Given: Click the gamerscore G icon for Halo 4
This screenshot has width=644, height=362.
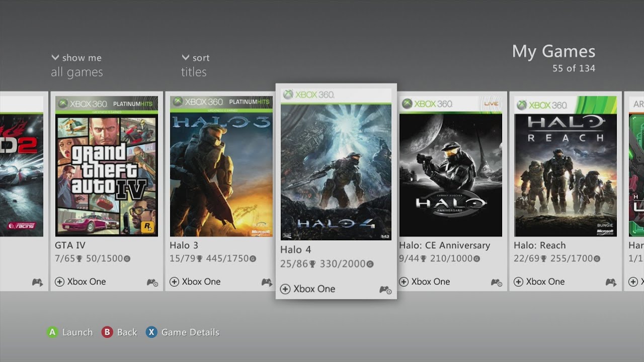Looking at the screenshot, I should click(x=370, y=264).
